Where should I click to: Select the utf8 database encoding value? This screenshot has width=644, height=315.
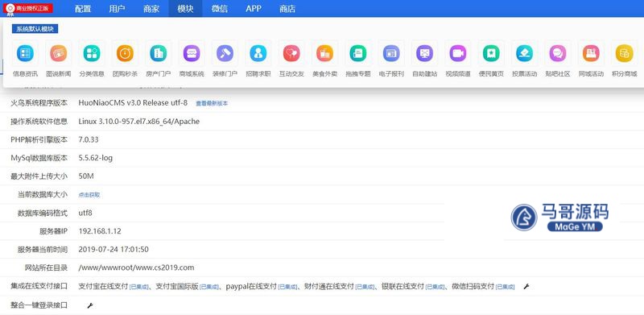(85, 213)
